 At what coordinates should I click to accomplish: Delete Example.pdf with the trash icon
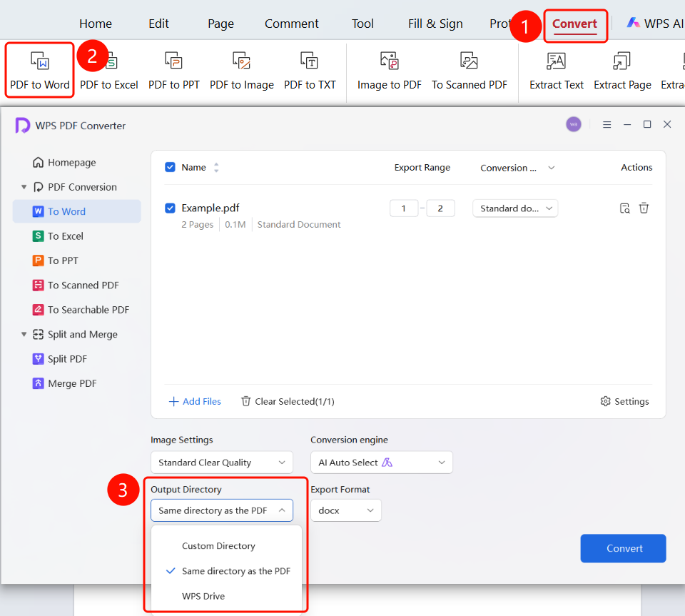[x=644, y=208]
